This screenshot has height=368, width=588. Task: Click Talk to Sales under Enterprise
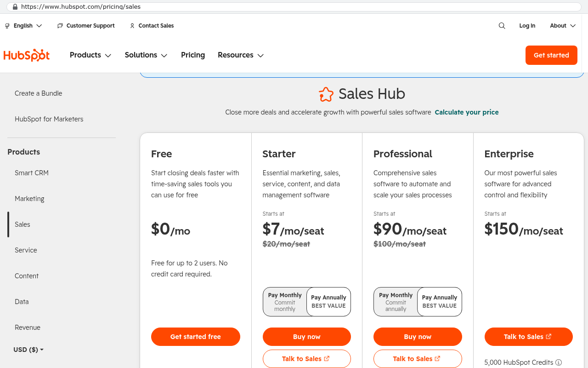point(529,337)
